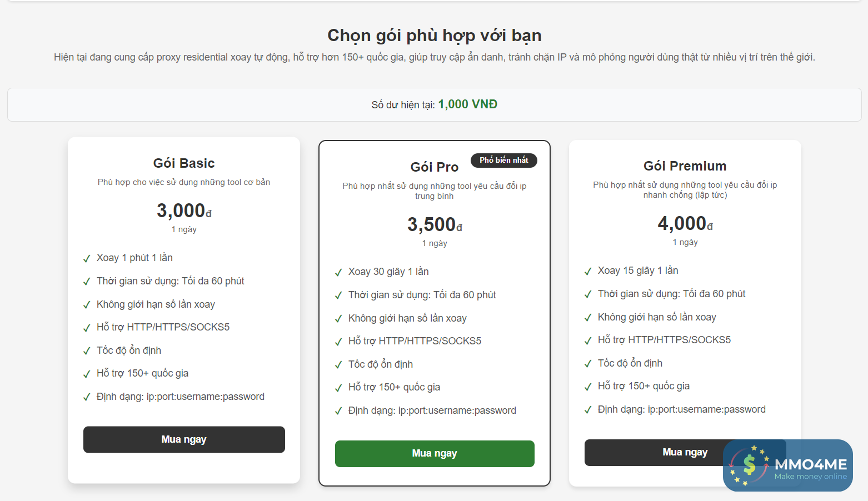Image resolution: width=868 pixels, height=501 pixels.
Task: Click Premium's Không giới hạn số lần xoay text
Action: (x=657, y=317)
